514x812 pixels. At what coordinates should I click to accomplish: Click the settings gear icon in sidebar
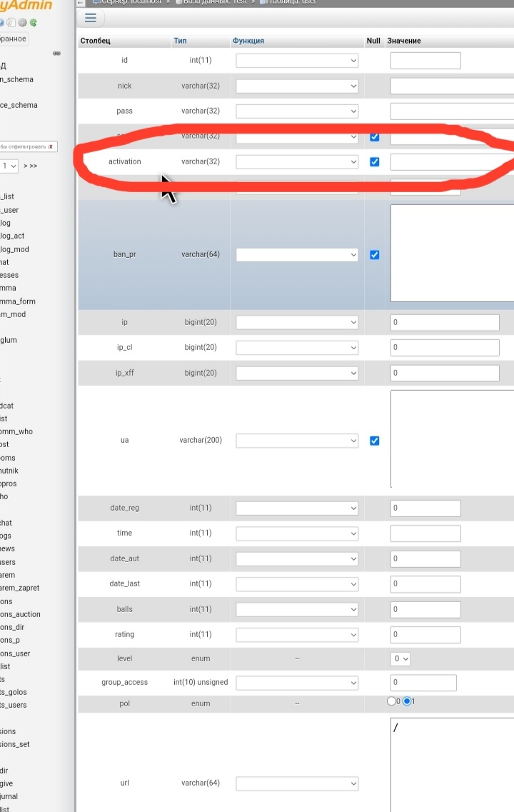click(22, 23)
